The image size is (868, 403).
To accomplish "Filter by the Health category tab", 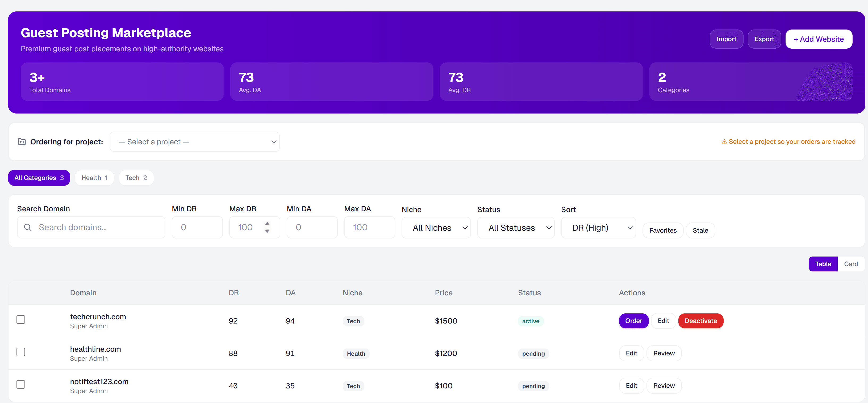I will tap(94, 178).
